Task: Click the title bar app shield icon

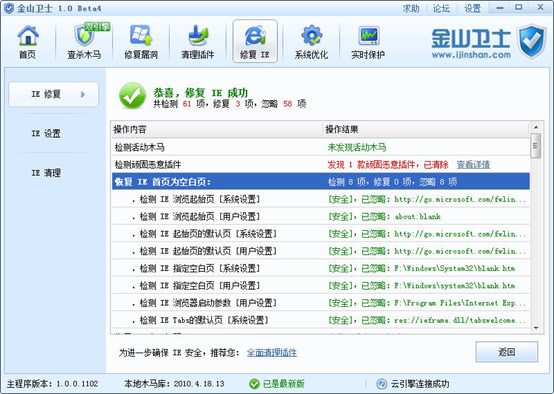Action: pyautogui.click(x=8, y=8)
